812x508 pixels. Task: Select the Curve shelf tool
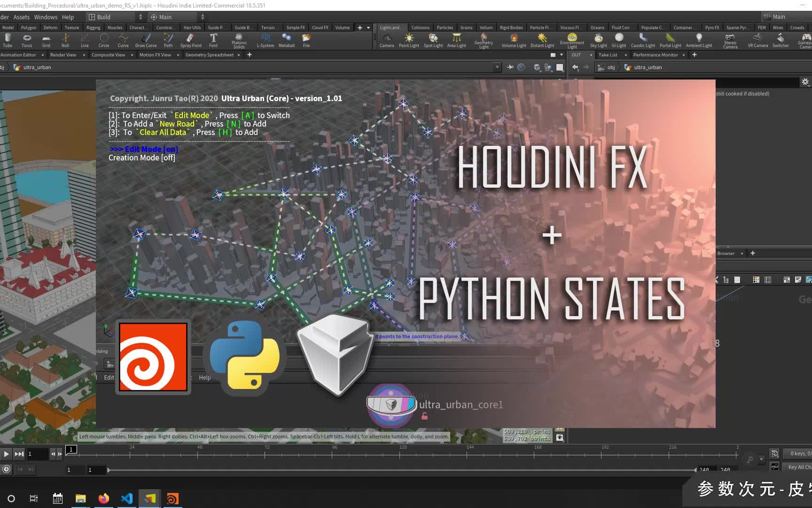click(x=123, y=40)
